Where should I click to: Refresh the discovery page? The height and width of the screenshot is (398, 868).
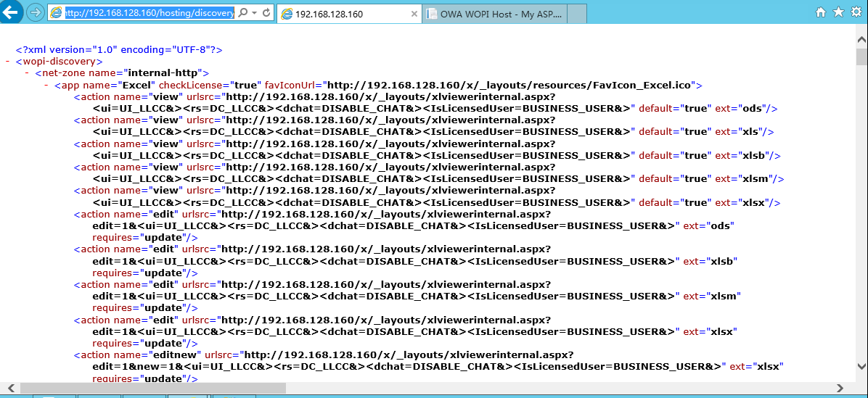click(x=266, y=13)
